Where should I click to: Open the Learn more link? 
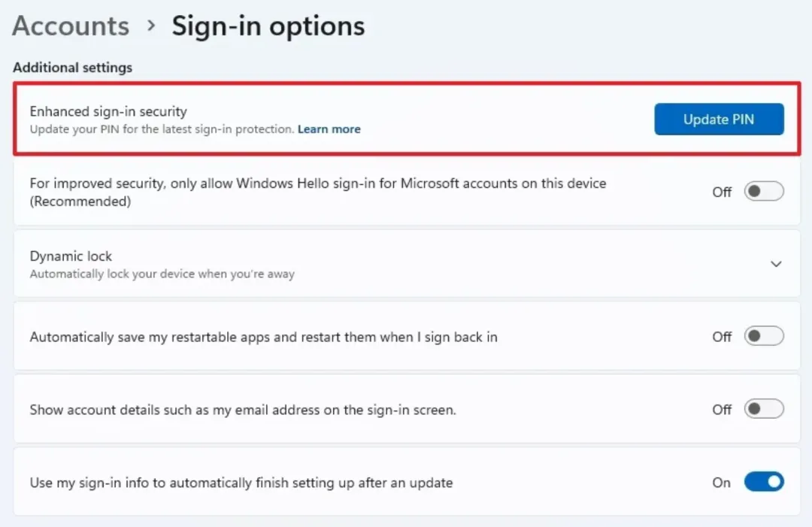[x=329, y=129]
